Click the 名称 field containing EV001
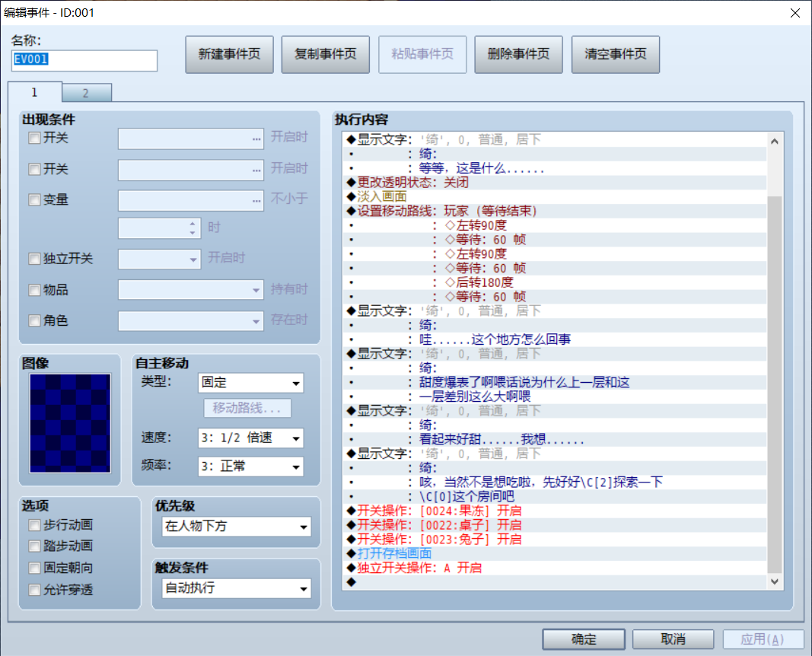This screenshot has width=812, height=656. pos(84,60)
